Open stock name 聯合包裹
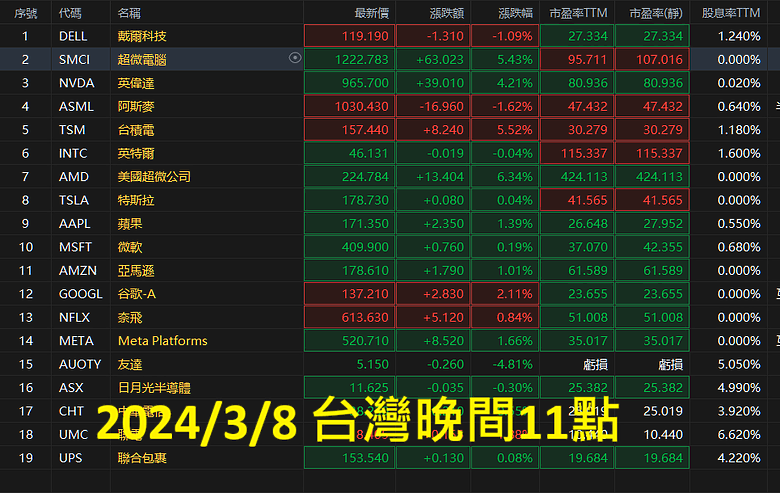780x493 pixels. pyautogui.click(x=142, y=458)
